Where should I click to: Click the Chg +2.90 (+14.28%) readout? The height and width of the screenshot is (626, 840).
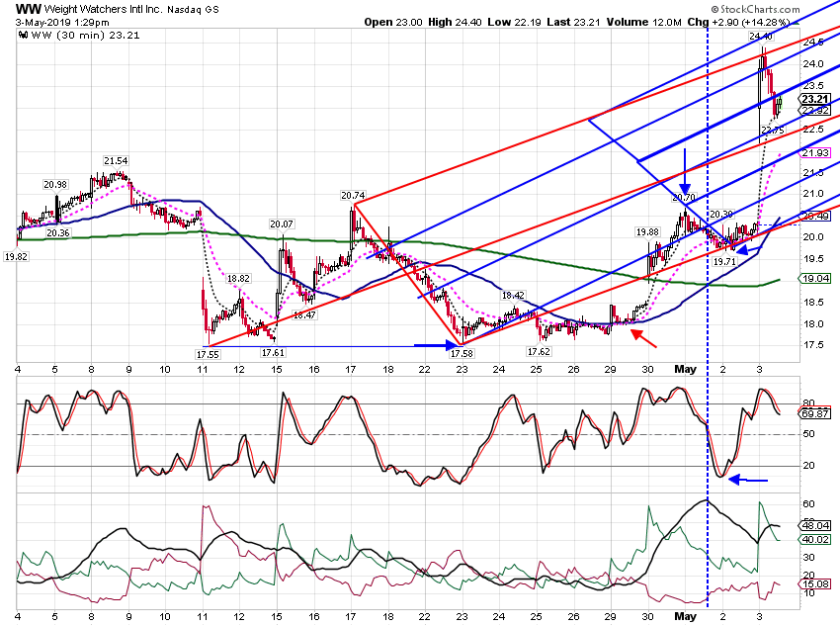[x=738, y=22]
